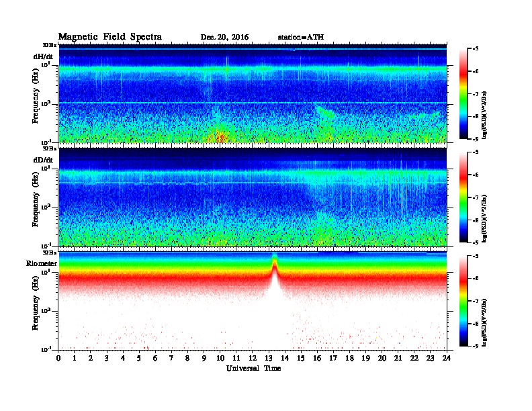Click hour 1 on the Universal Time axis

pos(75,358)
